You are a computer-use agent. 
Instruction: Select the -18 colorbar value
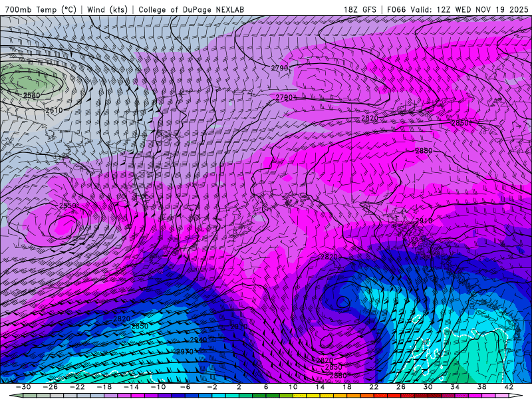[x=104, y=387]
